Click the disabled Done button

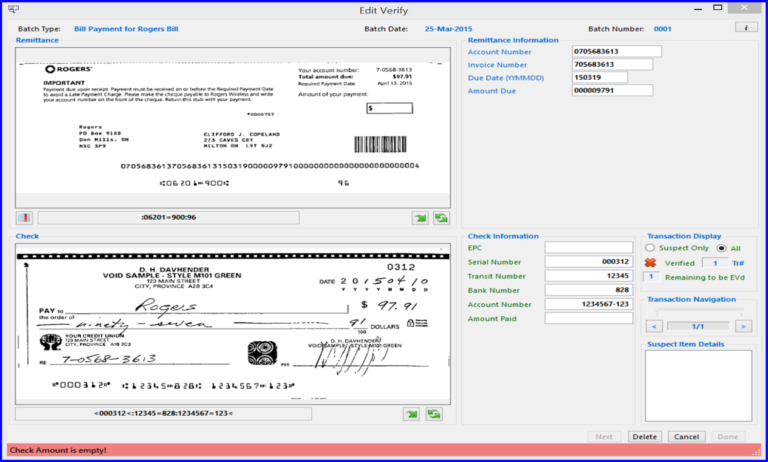[727, 437]
